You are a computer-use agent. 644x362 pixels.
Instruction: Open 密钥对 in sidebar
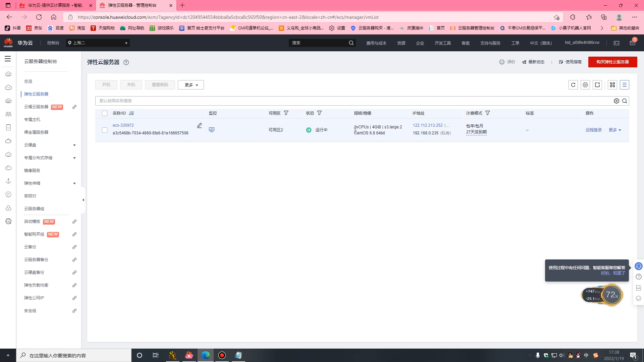30,196
